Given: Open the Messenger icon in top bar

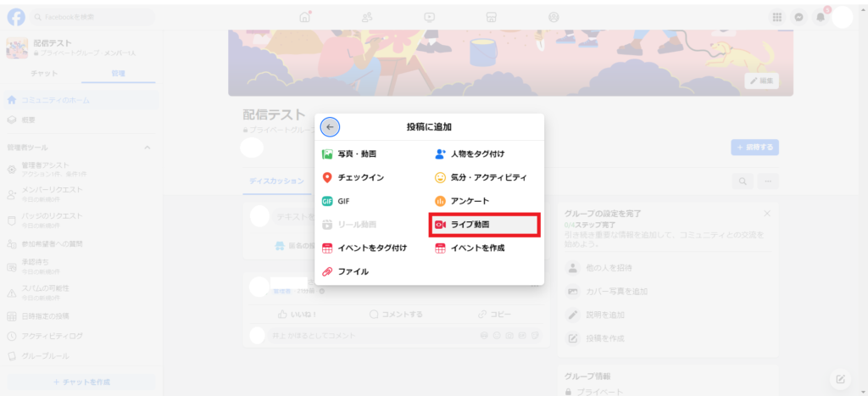Looking at the screenshot, I should (x=798, y=17).
